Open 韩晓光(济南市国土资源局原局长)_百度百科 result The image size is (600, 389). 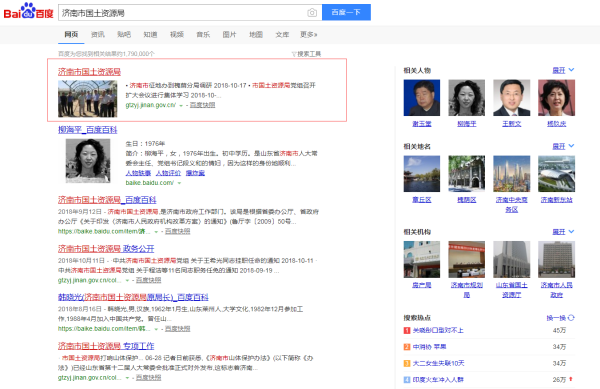[133, 297]
